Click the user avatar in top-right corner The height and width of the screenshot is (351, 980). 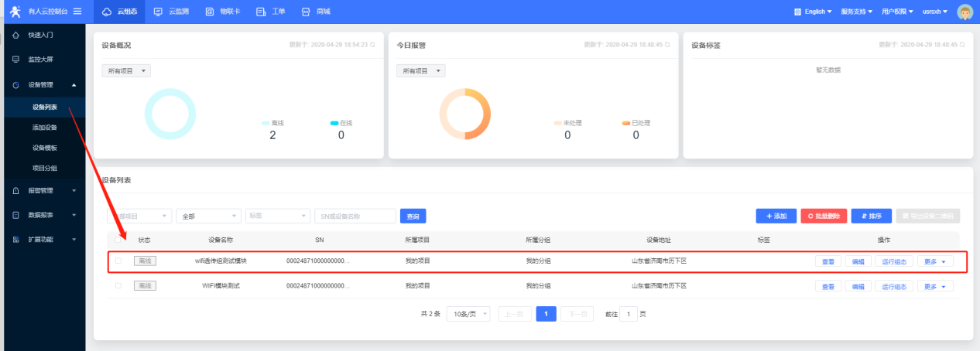pyautogui.click(x=965, y=12)
